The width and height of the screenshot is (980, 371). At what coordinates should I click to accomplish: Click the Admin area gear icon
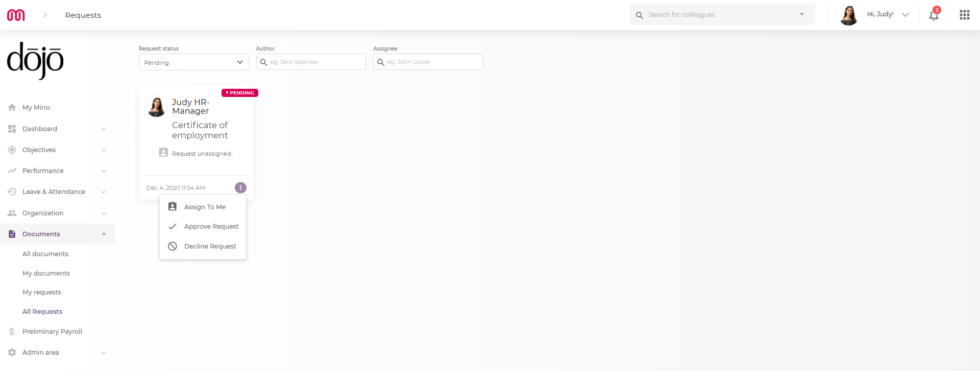coord(12,353)
